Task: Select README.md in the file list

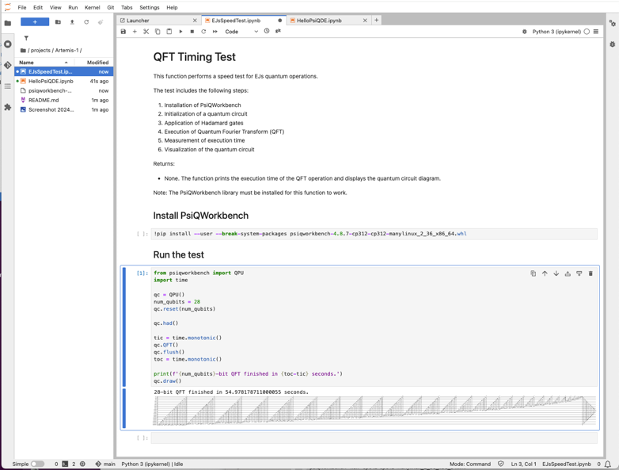Action: [x=64, y=100]
